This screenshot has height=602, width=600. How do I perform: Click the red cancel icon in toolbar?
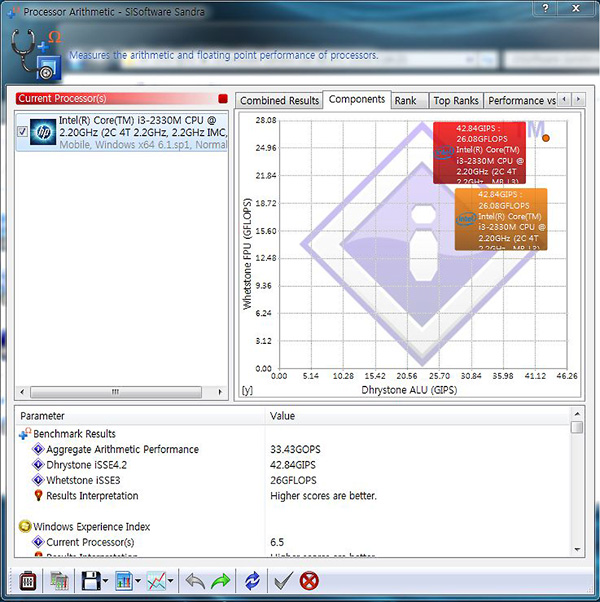[x=309, y=581]
